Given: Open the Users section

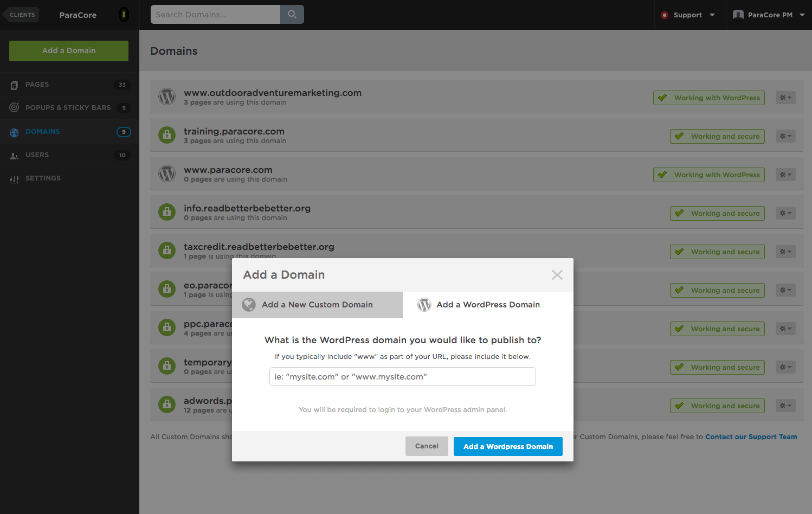Looking at the screenshot, I should click(69, 155).
